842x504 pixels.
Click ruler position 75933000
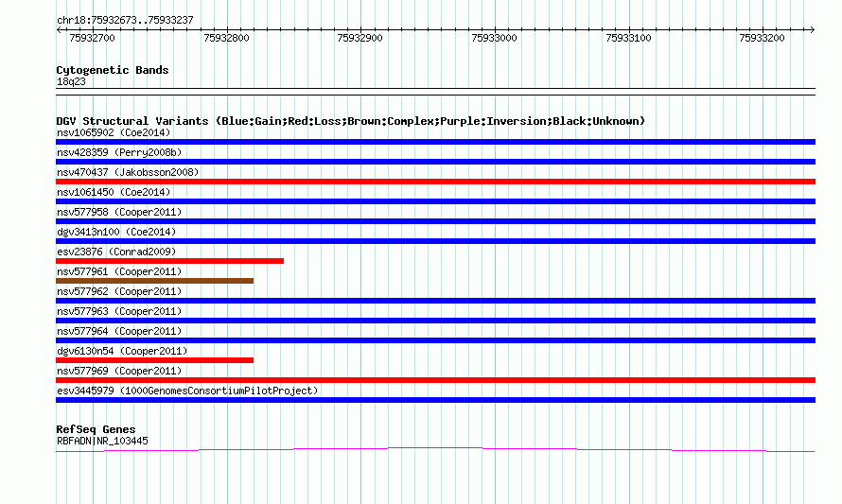494,38
